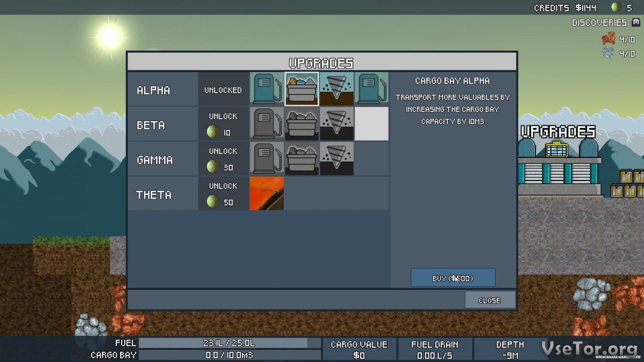This screenshot has height=362, width=644.
Task: Open Discoveries via the M icon
Action: pos(636,22)
